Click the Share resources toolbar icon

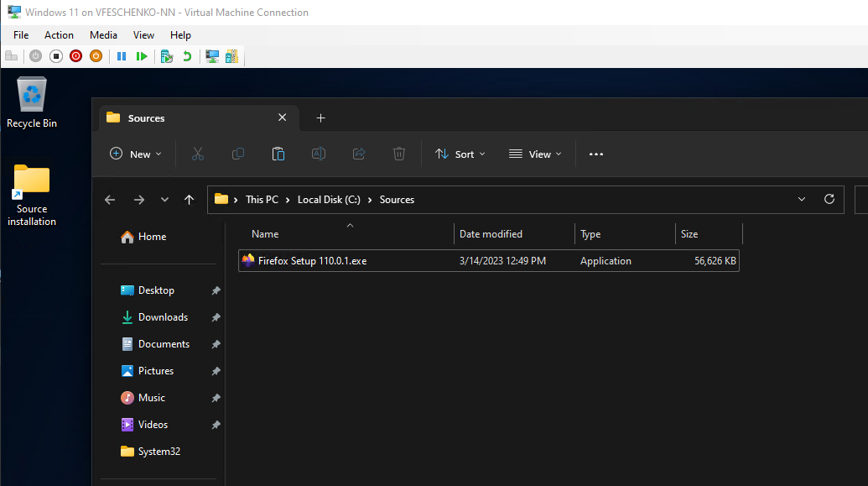(232, 56)
